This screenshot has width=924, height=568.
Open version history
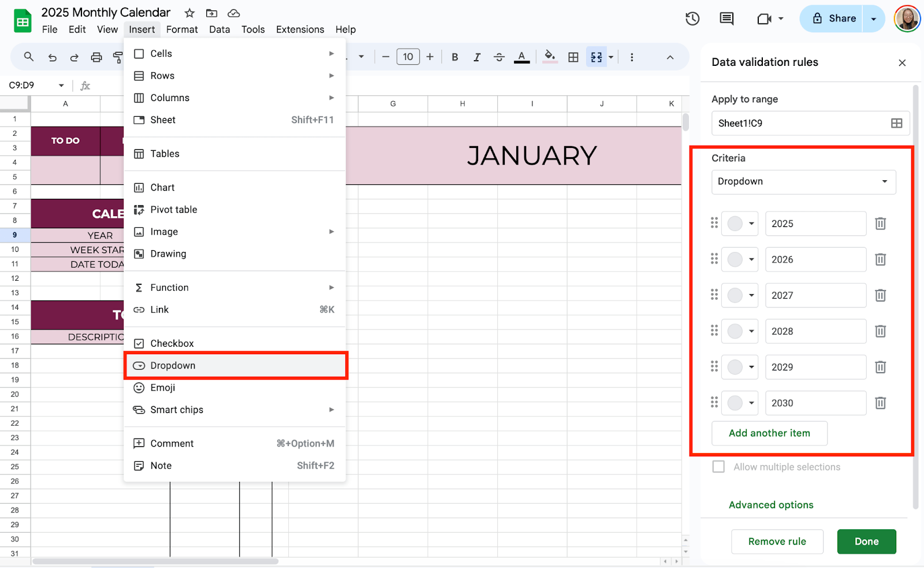(692, 18)
